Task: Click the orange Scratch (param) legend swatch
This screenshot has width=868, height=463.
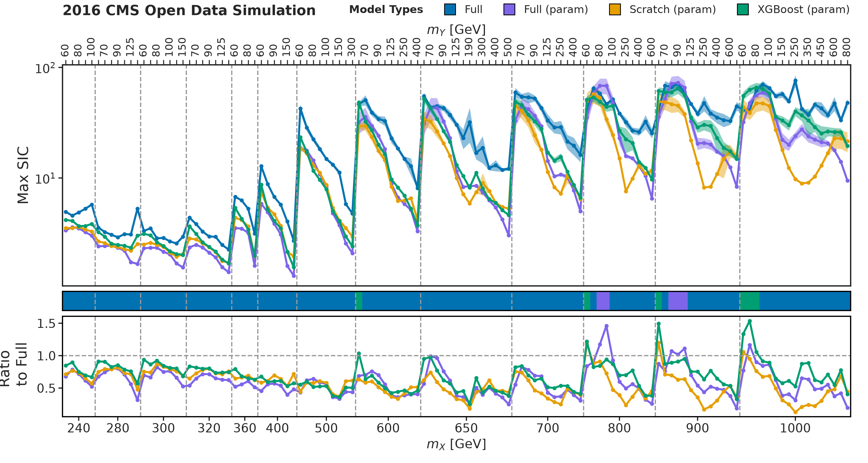Action: click(x=615, y=10)
